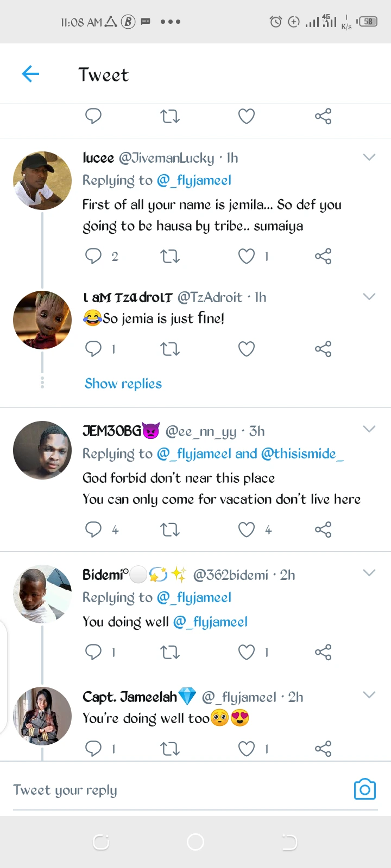391x868 pixels.
Task: Reply to TzAdroit's jemia tweet
Action: point(93,349)
